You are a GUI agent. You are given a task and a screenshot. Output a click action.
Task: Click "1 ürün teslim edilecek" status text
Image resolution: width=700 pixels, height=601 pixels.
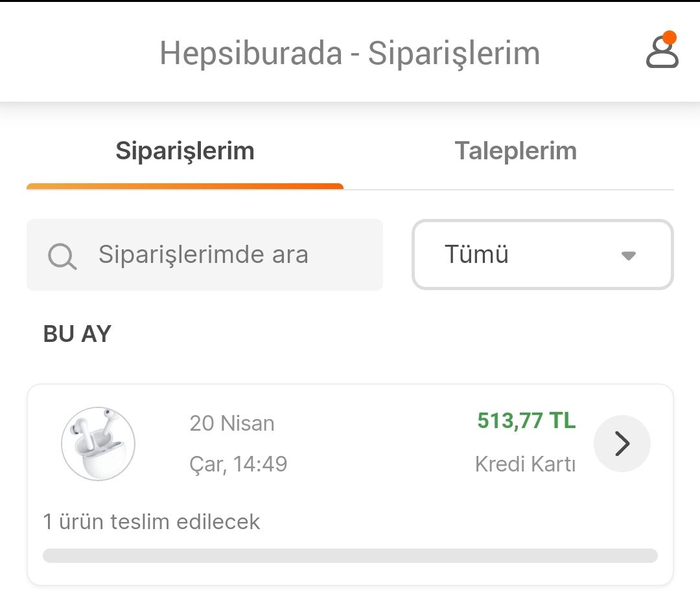point(152,521)
